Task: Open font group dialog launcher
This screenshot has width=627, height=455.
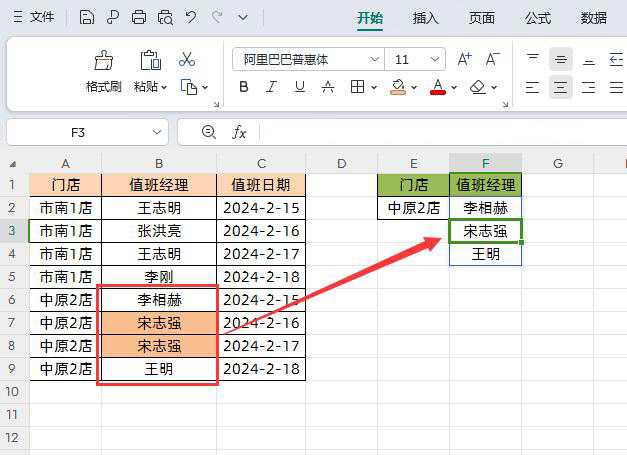Action: (x=505, y=104)
